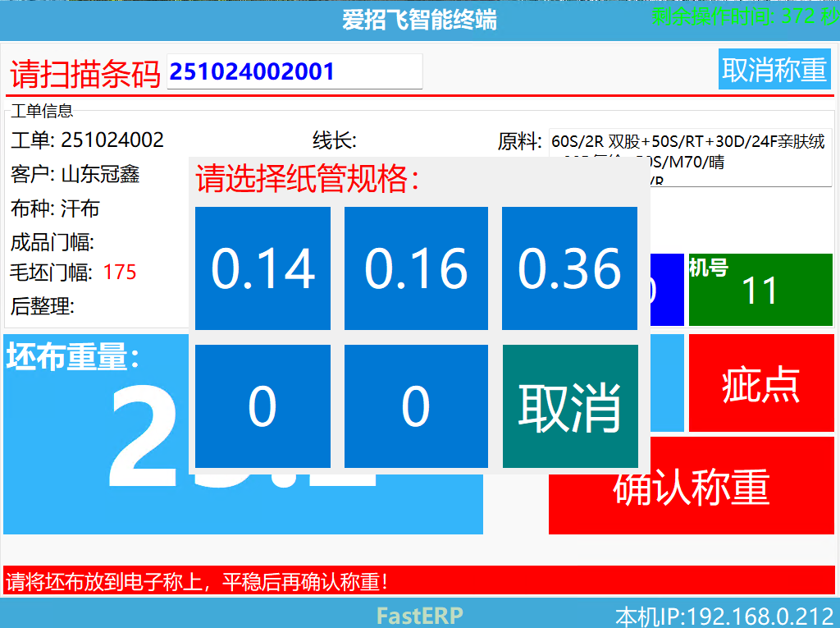Image resolution: width=840 pixels, height=628 pixels.
Task: Choose the first 0 tube weight option
Action: point(262,406)
